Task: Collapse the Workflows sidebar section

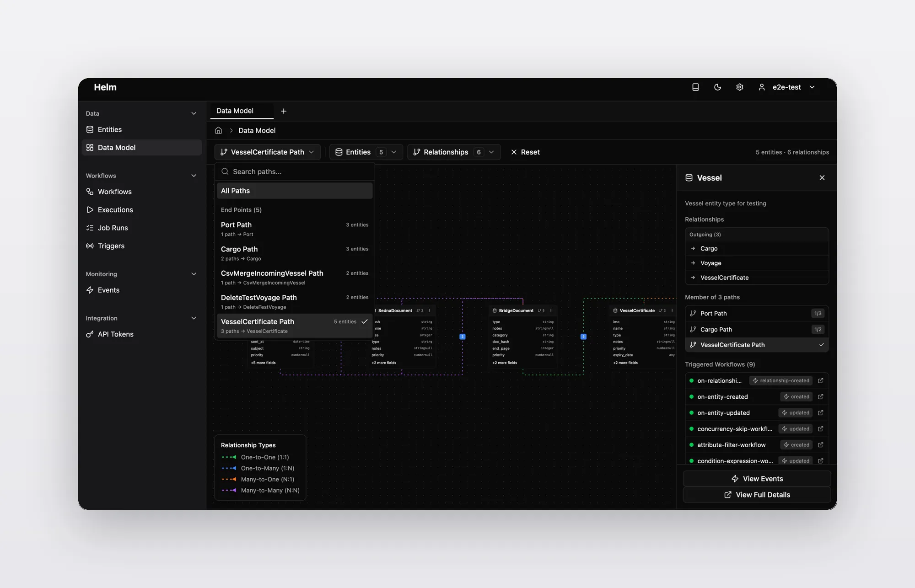Action: (194, 176)
